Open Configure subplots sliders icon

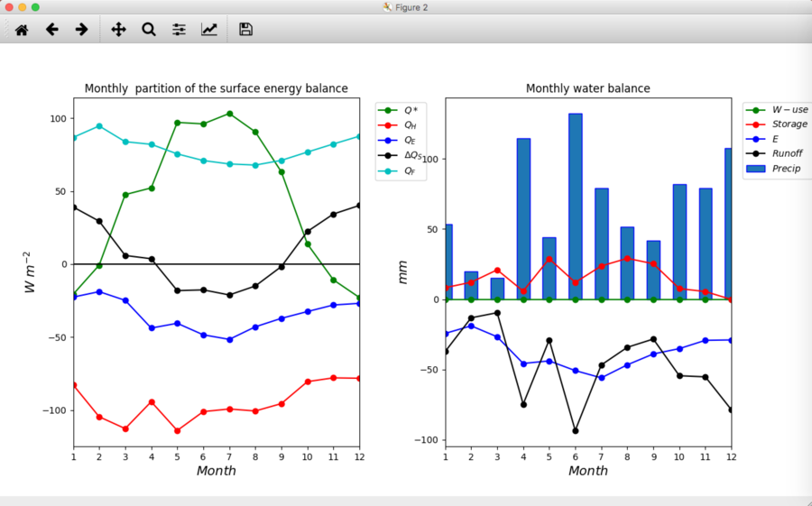180,30
